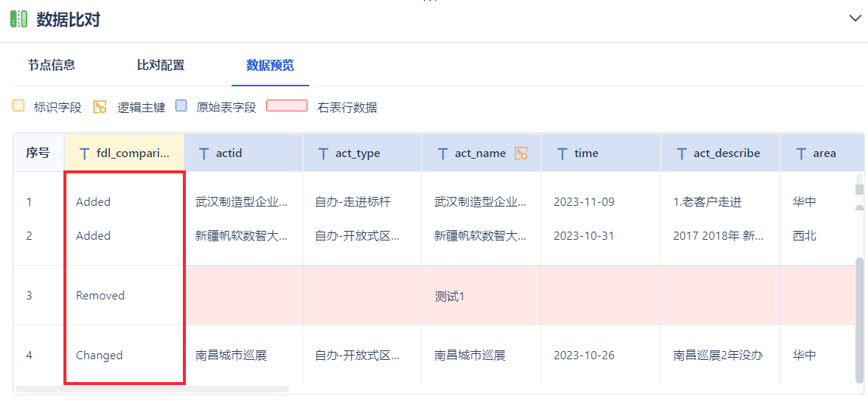The image size is (868, 402).
Task: Switch to the 节点信息 tab
Action: click(x=52, y=65)
